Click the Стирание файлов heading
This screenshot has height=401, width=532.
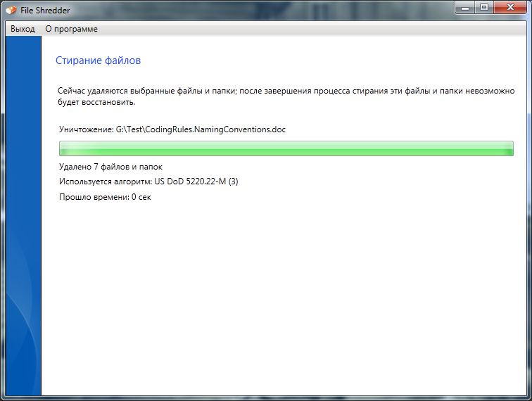(98, 61)
